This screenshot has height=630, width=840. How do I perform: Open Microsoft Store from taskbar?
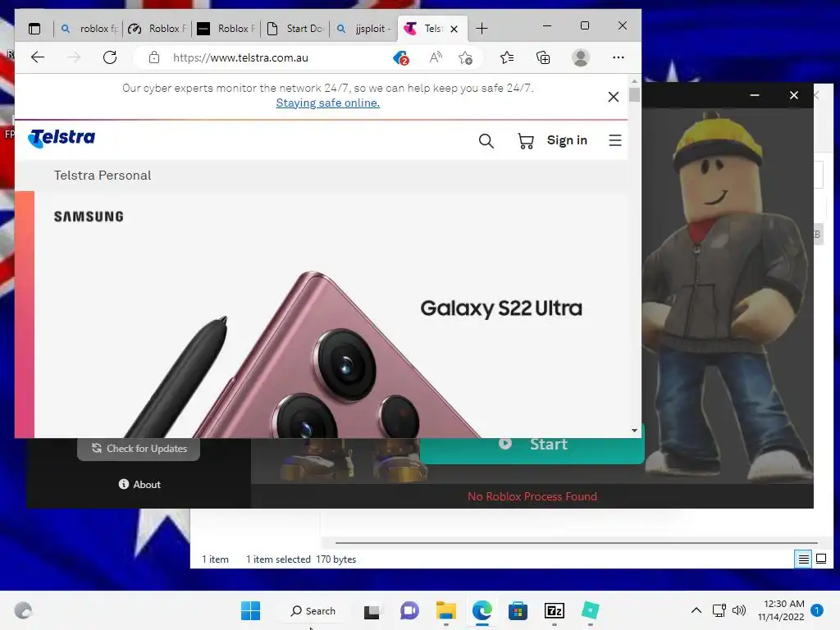(518, 611)
